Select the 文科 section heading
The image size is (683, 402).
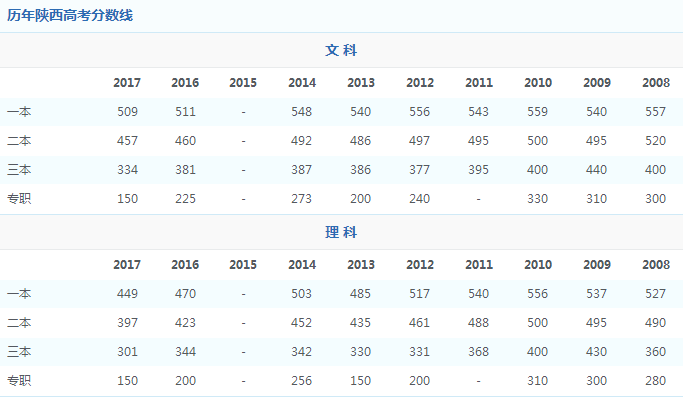pos(341,50)
